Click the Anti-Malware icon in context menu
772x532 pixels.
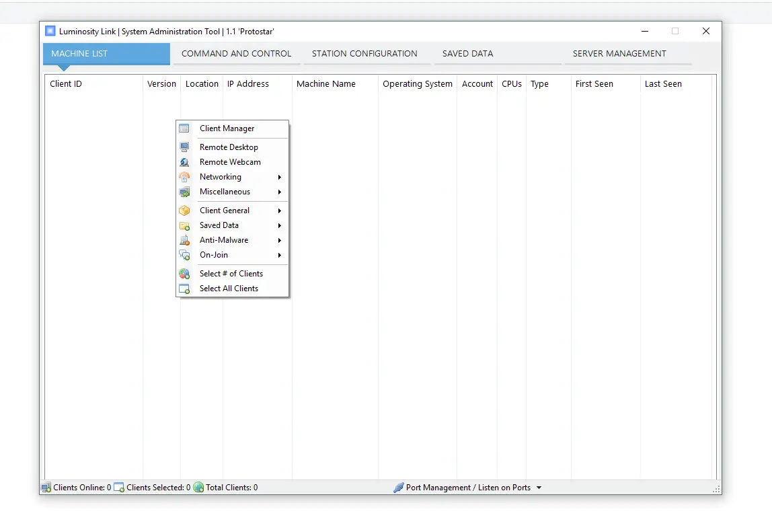(184, 240)
